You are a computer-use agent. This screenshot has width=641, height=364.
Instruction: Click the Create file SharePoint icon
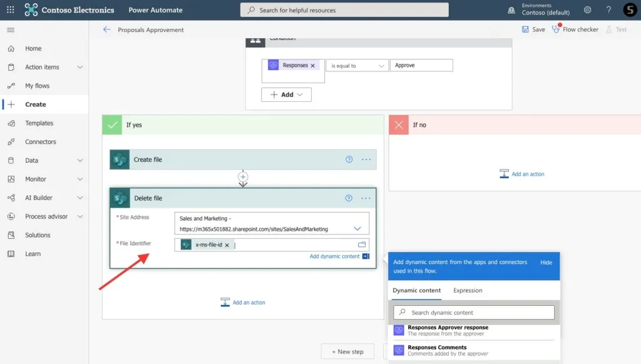coord(120,159)
